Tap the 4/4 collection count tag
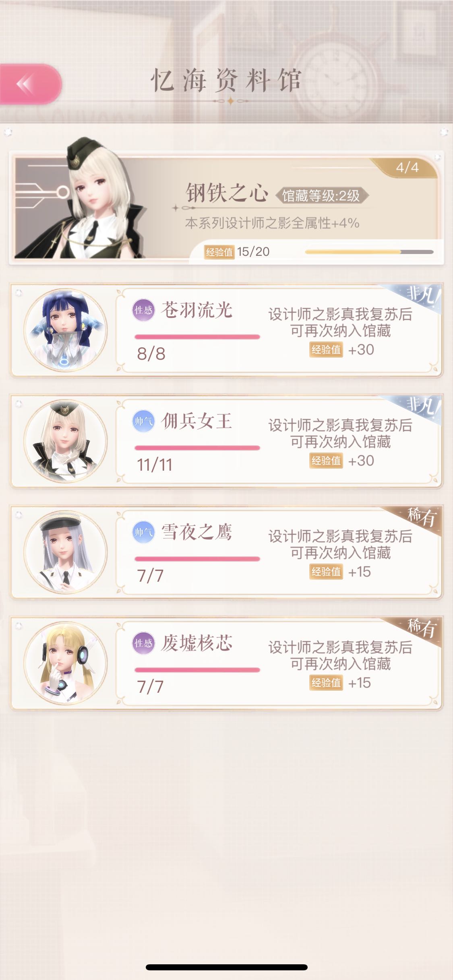This screenshot has width=453, height=980. (x=407, y=167)
